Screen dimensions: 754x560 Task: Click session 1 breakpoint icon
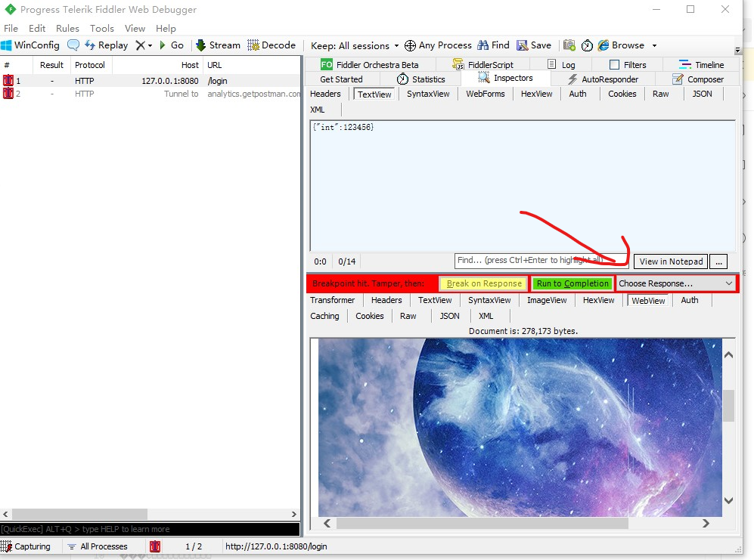coord(8,81)
